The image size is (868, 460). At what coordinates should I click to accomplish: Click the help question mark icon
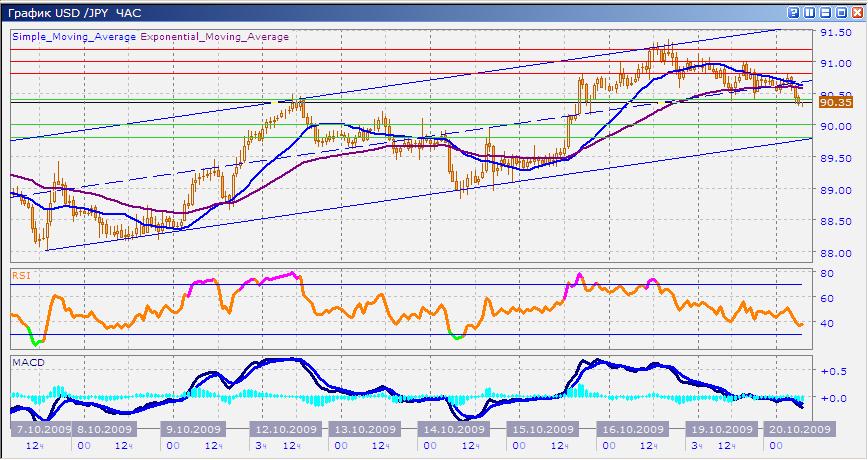(x=793, y=12)
